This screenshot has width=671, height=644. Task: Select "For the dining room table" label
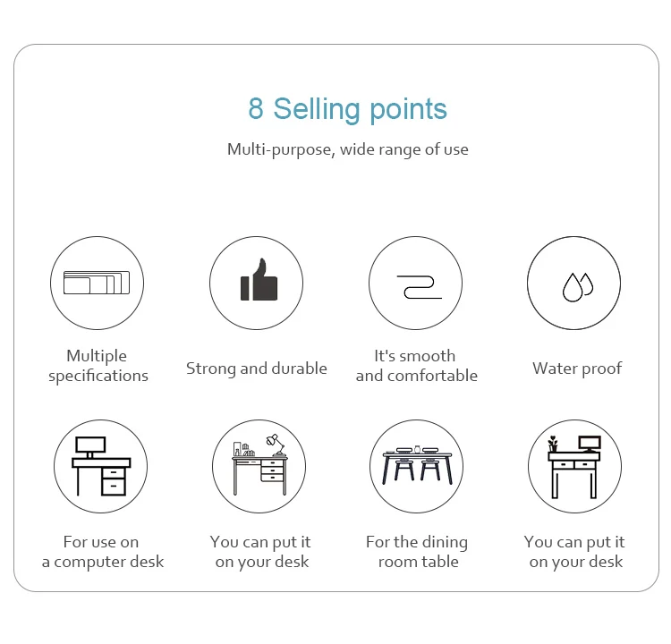pos(417,552)
